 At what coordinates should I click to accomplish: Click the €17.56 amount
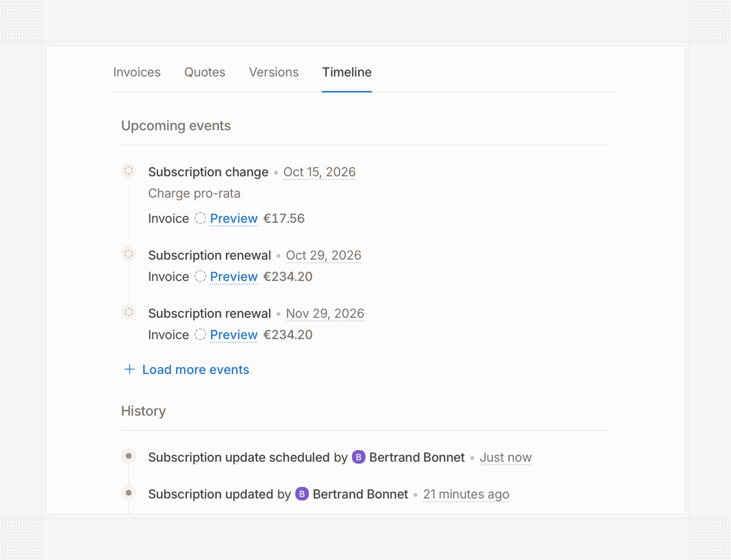coord(284,219)
